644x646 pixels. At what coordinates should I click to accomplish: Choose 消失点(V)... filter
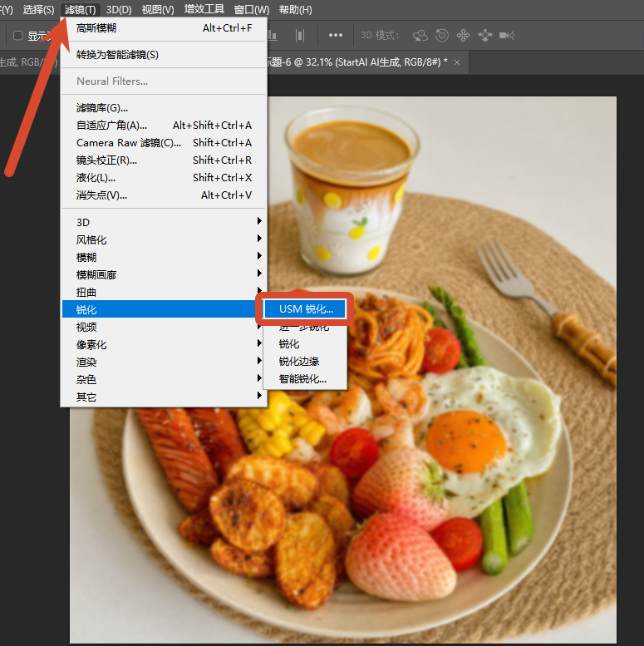coord(164,195)
